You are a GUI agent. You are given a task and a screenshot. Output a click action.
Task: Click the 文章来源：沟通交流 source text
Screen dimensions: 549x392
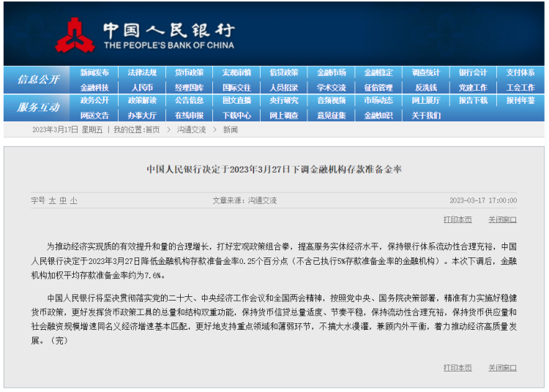coord(244,200)
